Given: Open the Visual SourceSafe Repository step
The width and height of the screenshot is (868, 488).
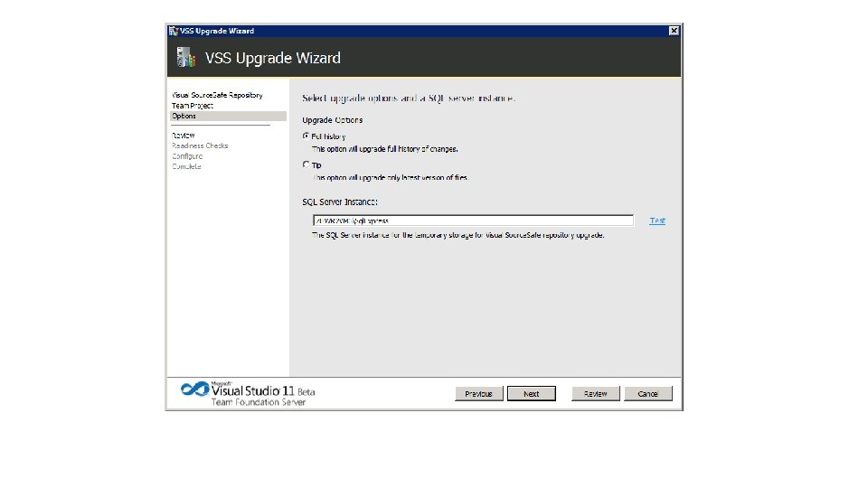Looking at the screenshot, I should pyautogui.click(x=217, y=95).
